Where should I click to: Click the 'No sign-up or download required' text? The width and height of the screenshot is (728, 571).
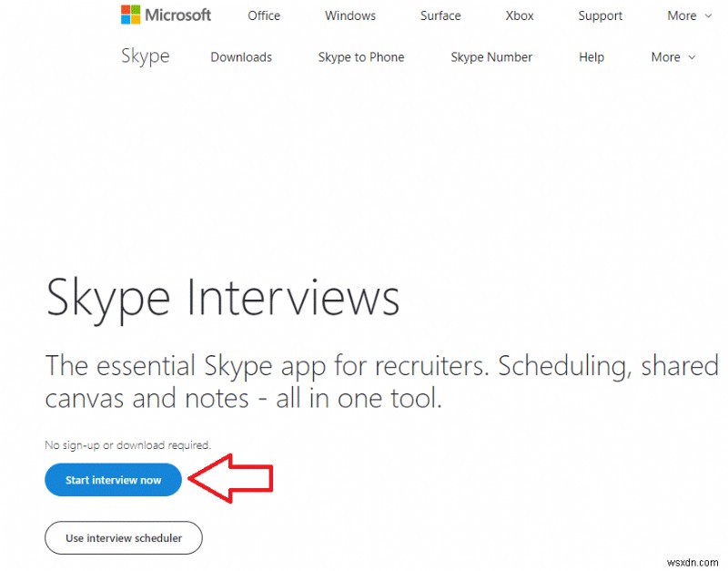click(x=127, y=444)
